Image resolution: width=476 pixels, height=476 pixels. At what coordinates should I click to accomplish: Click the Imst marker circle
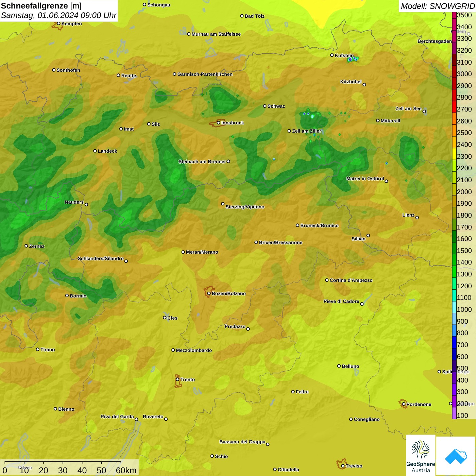tap(121, 129)
